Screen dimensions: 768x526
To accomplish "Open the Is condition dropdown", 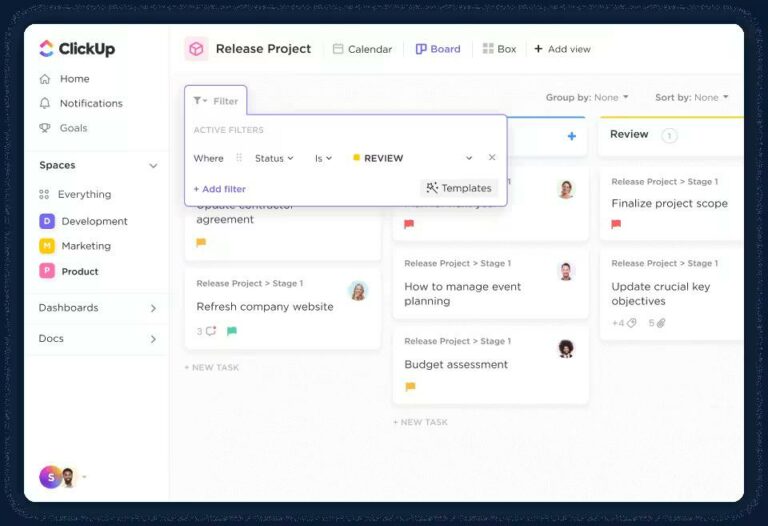I will click(x=323, y=158).
